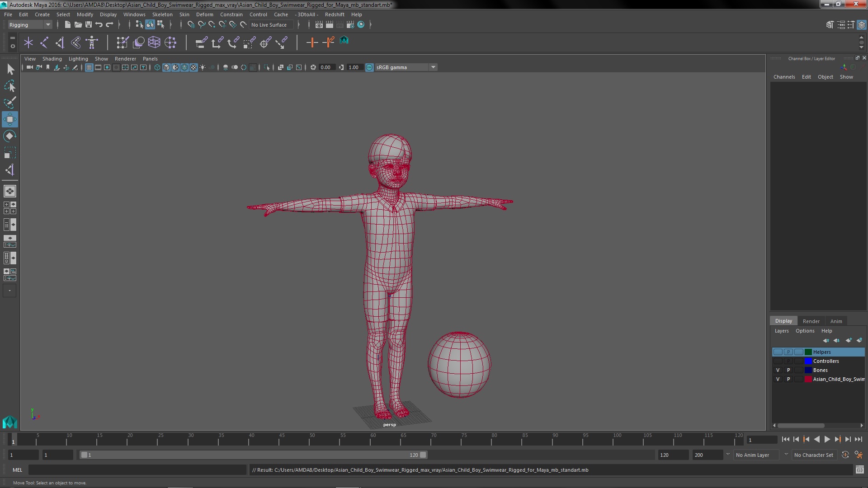The height and width of the screenshot is (488, 868).
Task: Click the Create new layer icon
Action: pos(849,340)
